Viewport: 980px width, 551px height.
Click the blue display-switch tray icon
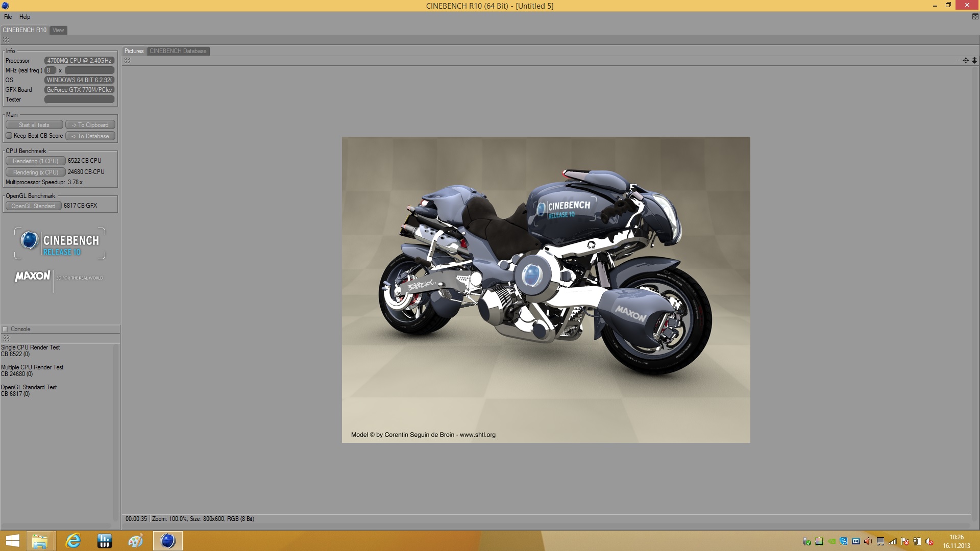tap(844, 541)
